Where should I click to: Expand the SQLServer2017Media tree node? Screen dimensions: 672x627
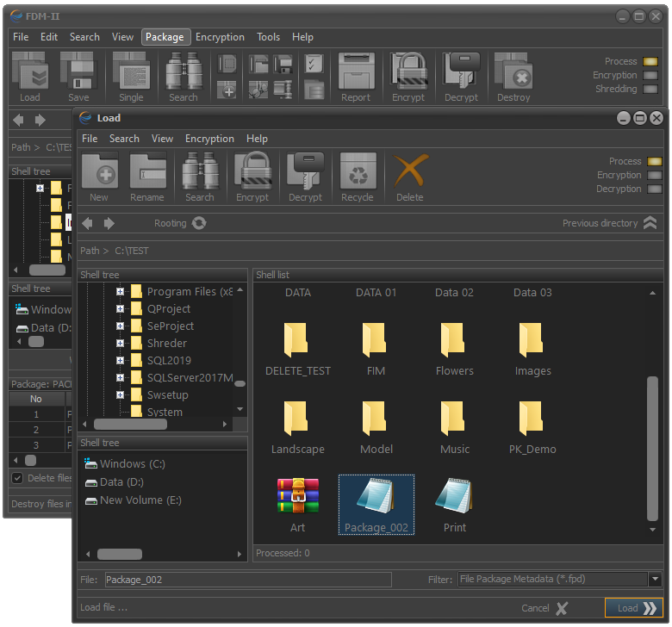(120, 377)
